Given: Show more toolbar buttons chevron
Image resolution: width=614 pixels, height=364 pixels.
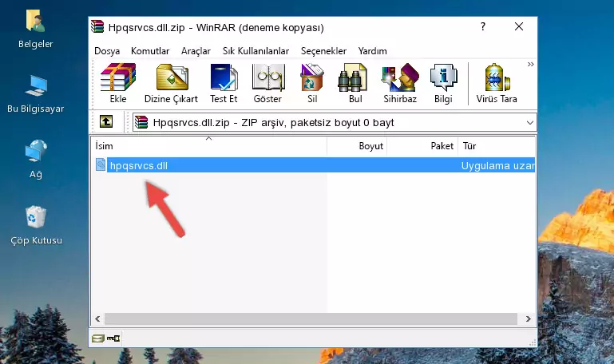Looking at the screenshot, I should click(x=531, y=64).
